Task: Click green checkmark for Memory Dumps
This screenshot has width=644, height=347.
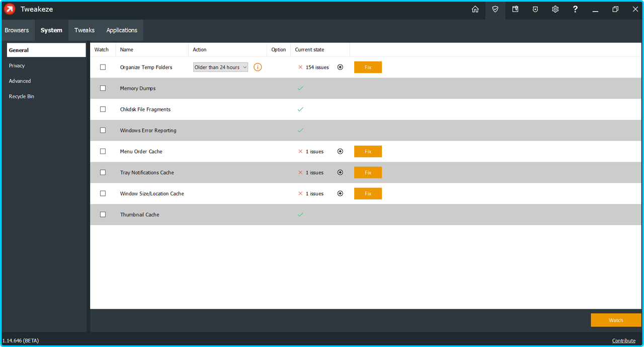Action: 300,88
